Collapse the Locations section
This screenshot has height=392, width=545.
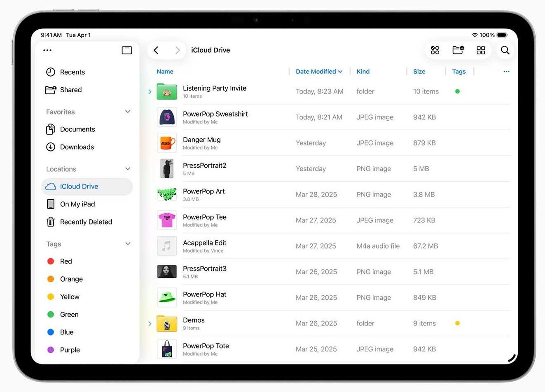[128, 169]
